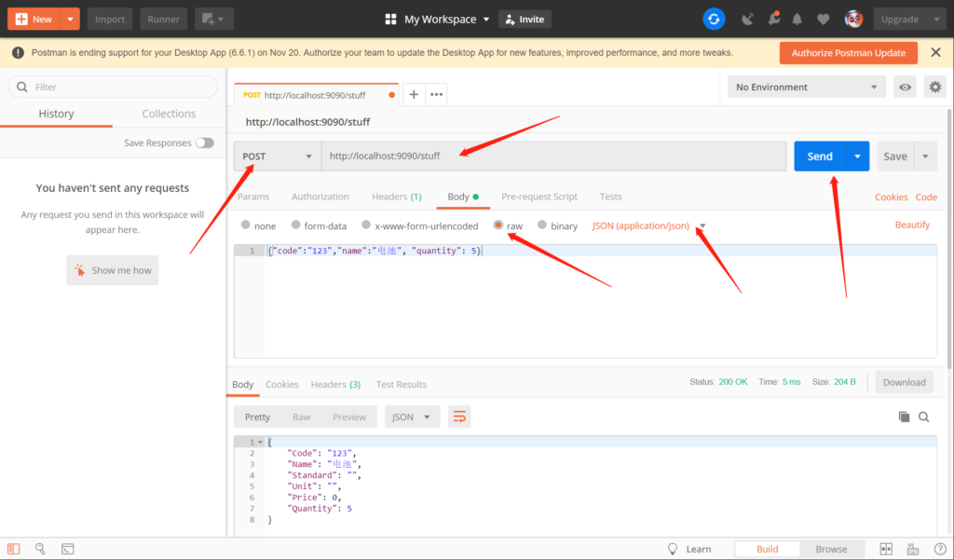Open the Tests request tab

[610, 197]
